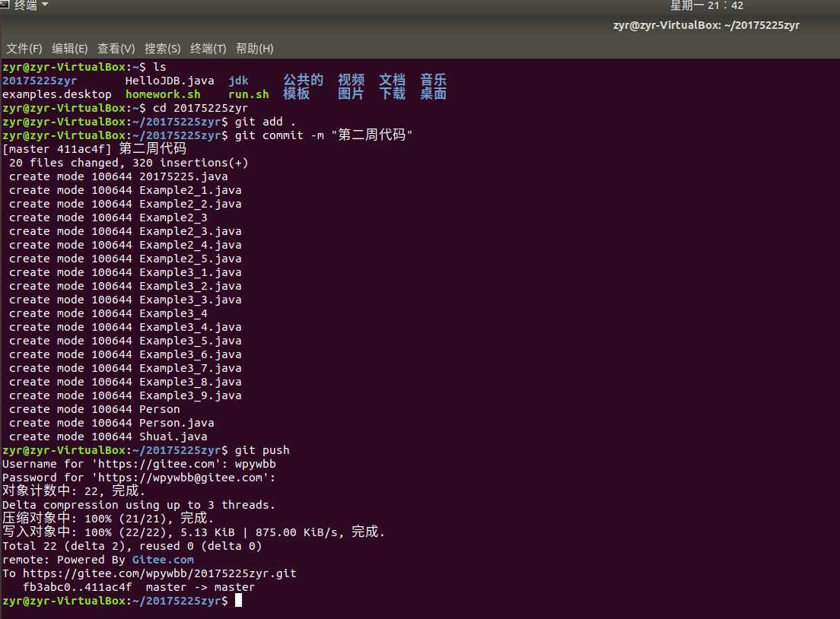Screen dimensions: 840x619
Task: Click the 'git add .' command text
Action: (266, 122)
